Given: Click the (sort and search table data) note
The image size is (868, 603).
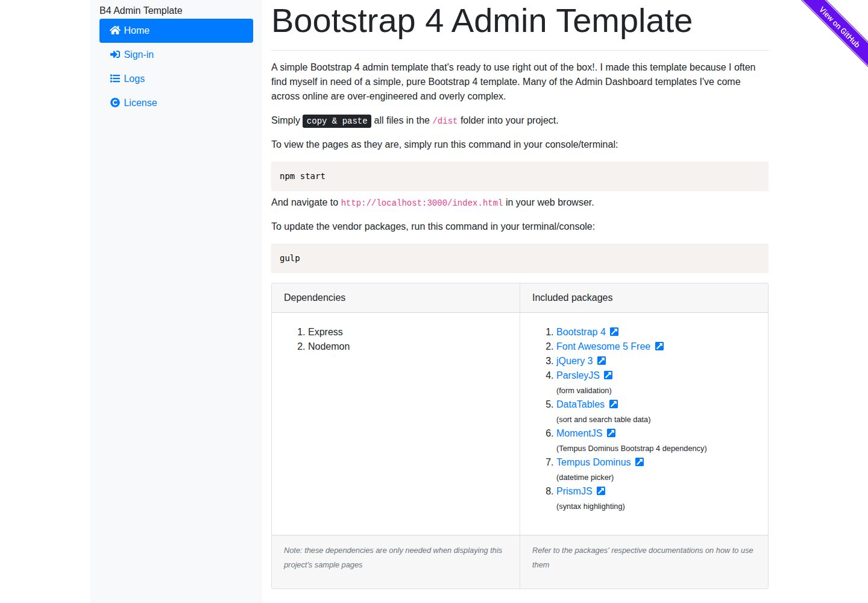Looking at the screenshot, I should [603, 419].
